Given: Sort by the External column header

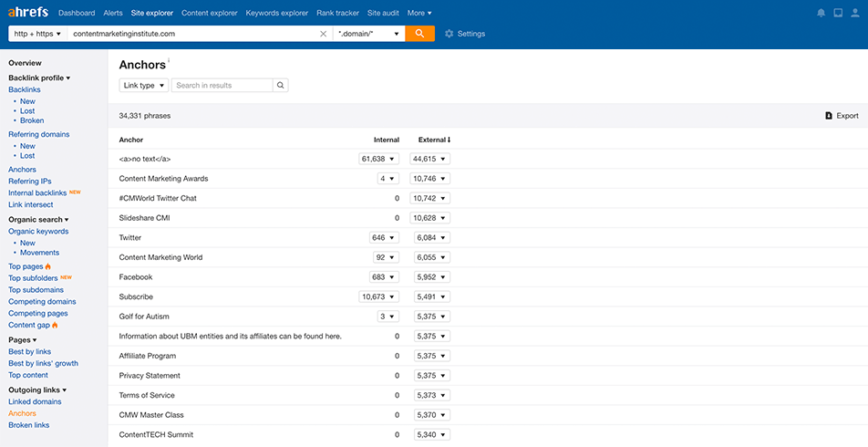Looking at the screenshot, I should [434, 140].
